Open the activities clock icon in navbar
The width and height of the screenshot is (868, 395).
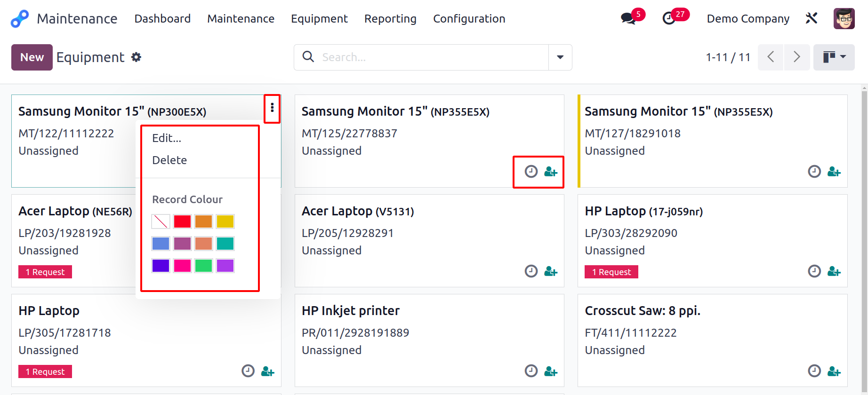pos(669,19)
